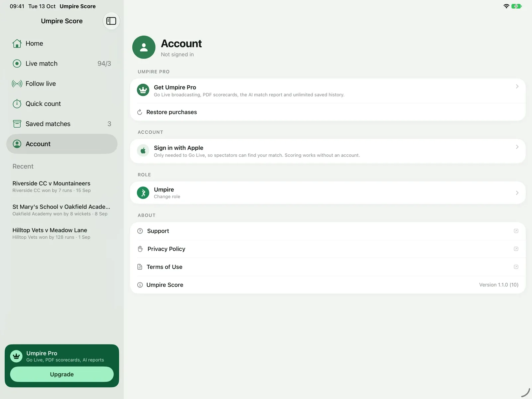Click the Not signed in status text
Viewport: 532px width, 399px height.
pos(177,55)
